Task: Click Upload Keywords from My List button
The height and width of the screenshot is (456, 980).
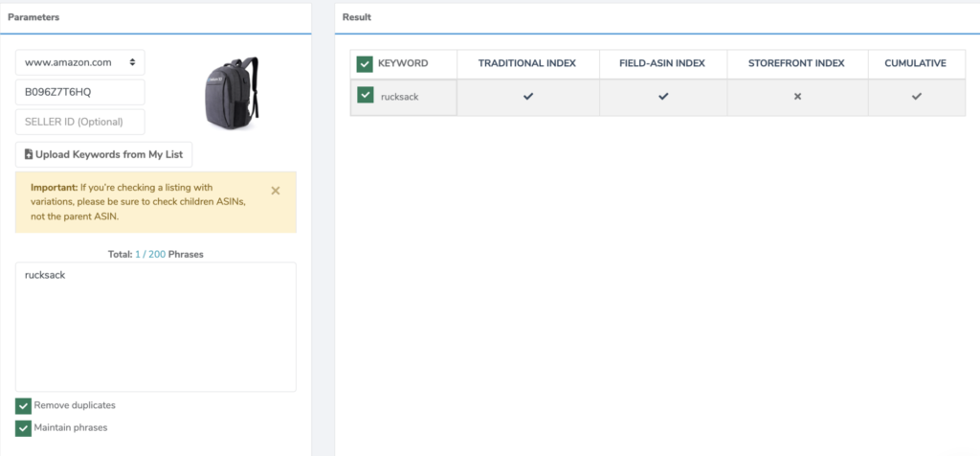Action: click(104, 154)
